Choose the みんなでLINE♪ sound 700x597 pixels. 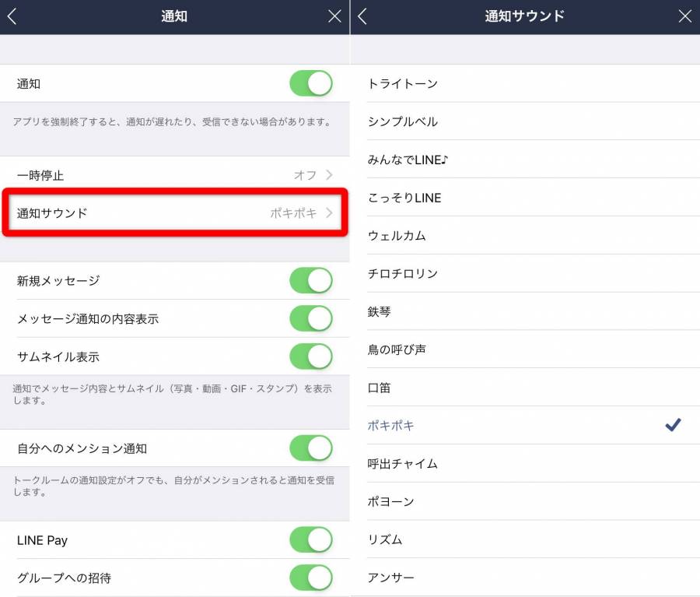tap(525, 160)
